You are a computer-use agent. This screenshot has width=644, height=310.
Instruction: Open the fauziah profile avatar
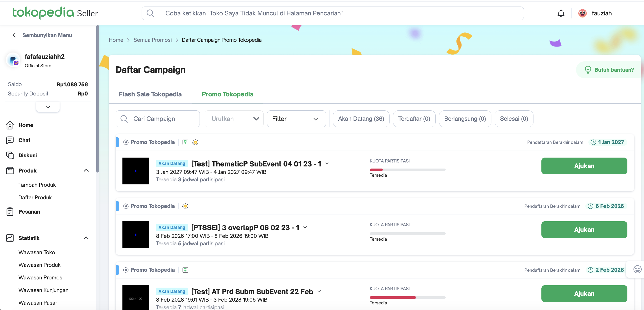pos(582,13)
